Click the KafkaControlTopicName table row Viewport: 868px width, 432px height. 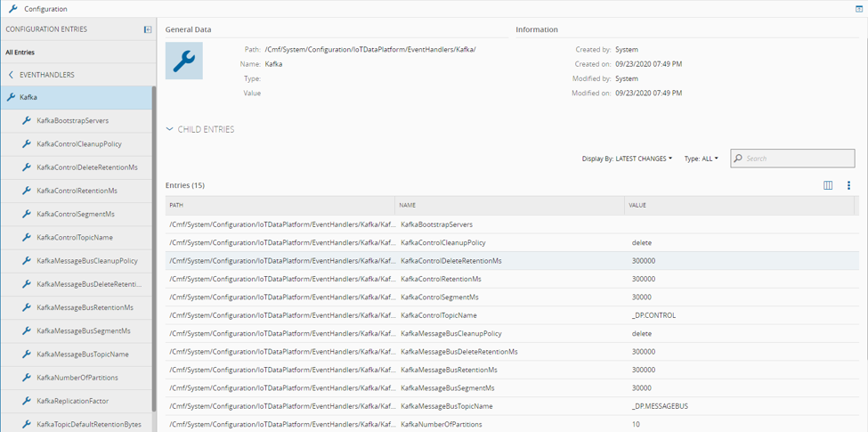[438, 315]
